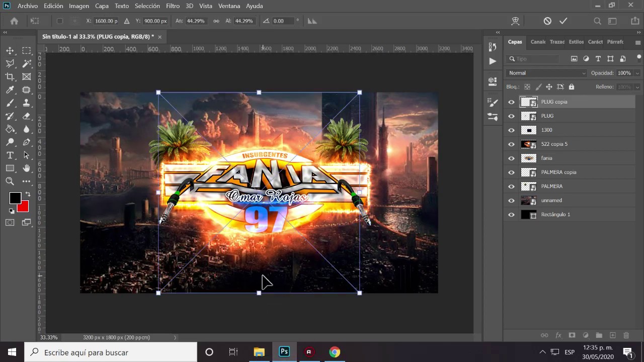Select the Crop tool
Image resolution: width=644 pixels, height=362 pixels.
pyautogui.click(x=10, y=77)
